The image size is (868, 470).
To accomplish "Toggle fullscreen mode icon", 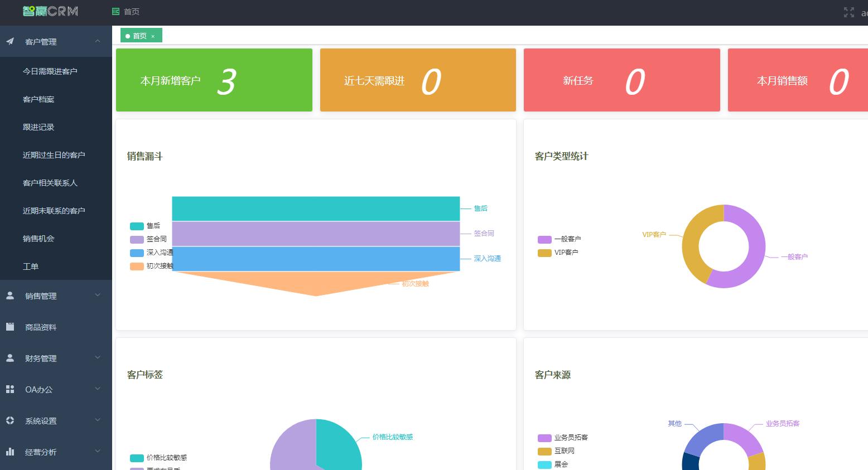I will tap(848, 12).
